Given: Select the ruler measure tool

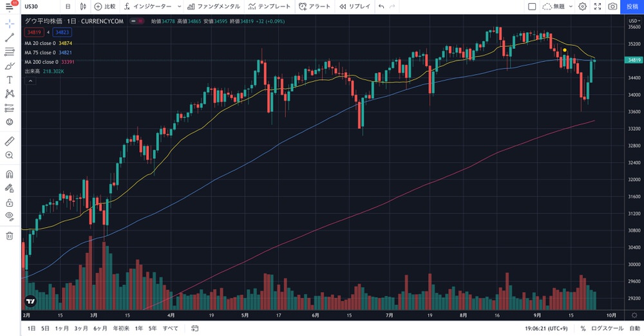Looking at the screenshot, I should pyautogui.click(x=10, y=141).
